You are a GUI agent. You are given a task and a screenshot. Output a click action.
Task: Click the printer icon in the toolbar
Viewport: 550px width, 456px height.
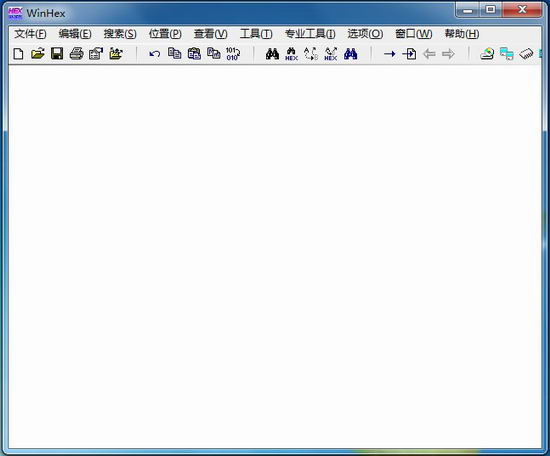tap(76, 54)
